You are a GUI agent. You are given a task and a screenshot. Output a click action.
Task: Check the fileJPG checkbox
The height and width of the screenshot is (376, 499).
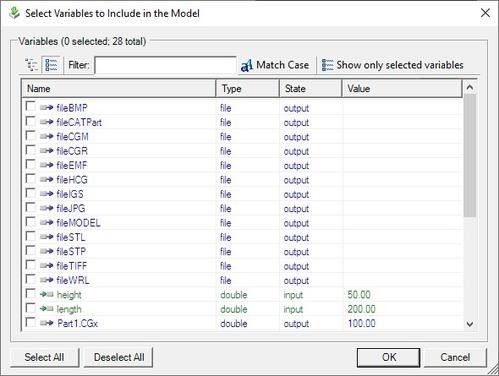[30, 207]
